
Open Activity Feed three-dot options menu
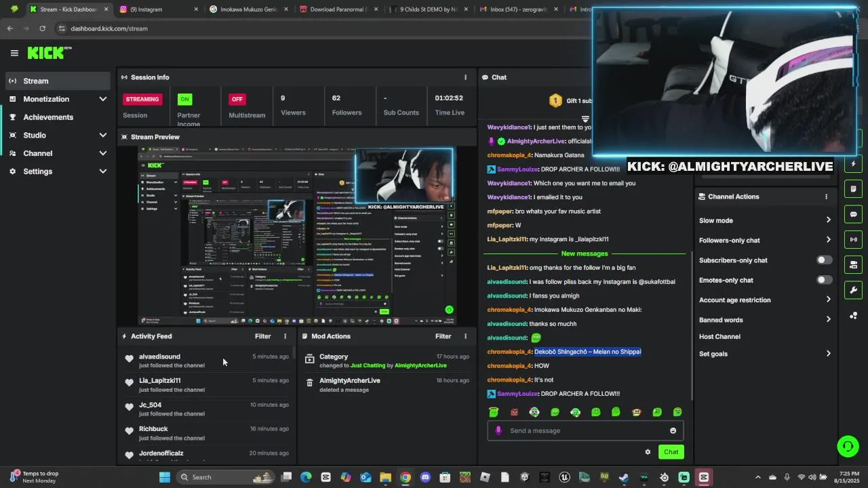coord(285,336)
